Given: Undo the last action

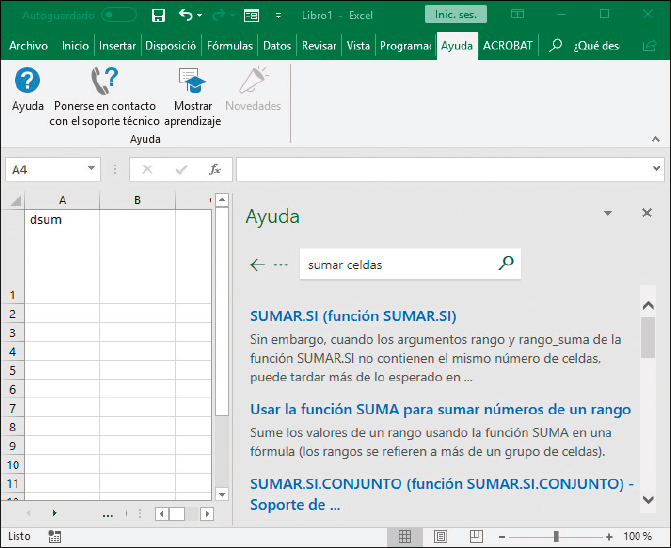Looking at the screenshot, I should (x=185, y=15).
